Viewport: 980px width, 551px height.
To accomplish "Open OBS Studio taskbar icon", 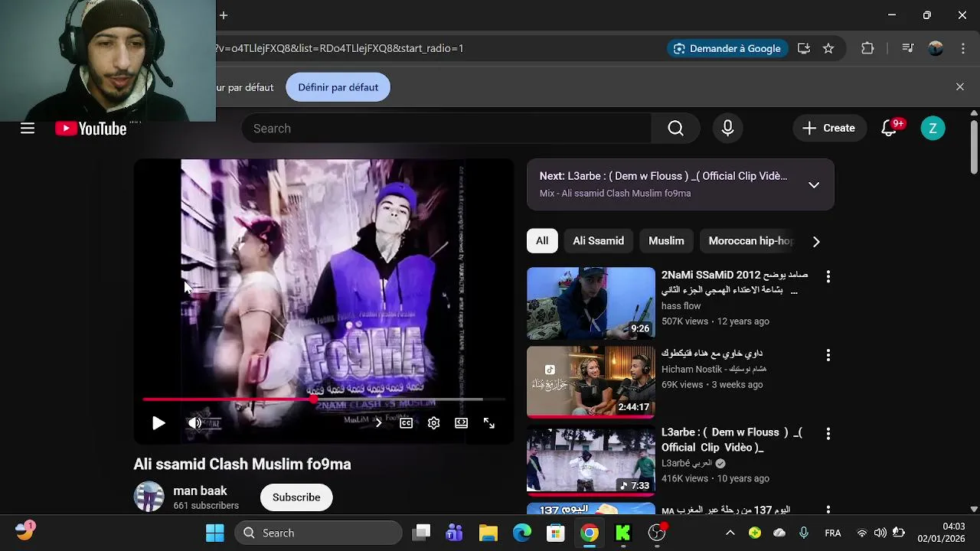I will (x=657, y=533).
